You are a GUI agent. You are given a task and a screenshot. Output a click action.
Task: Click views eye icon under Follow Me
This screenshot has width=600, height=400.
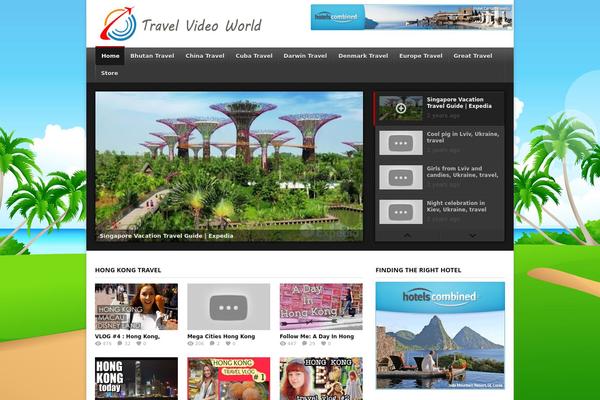(x=283, y=344)
